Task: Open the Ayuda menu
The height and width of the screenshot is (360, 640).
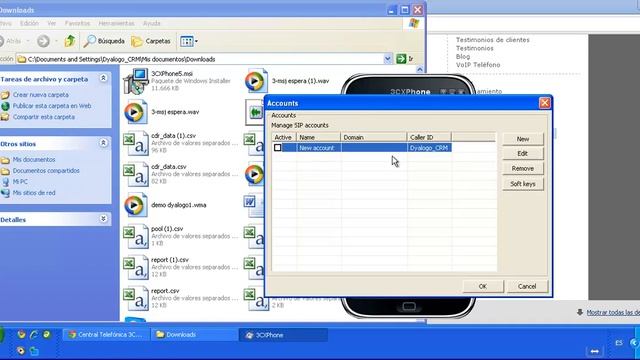Action: tap(152, 23)
